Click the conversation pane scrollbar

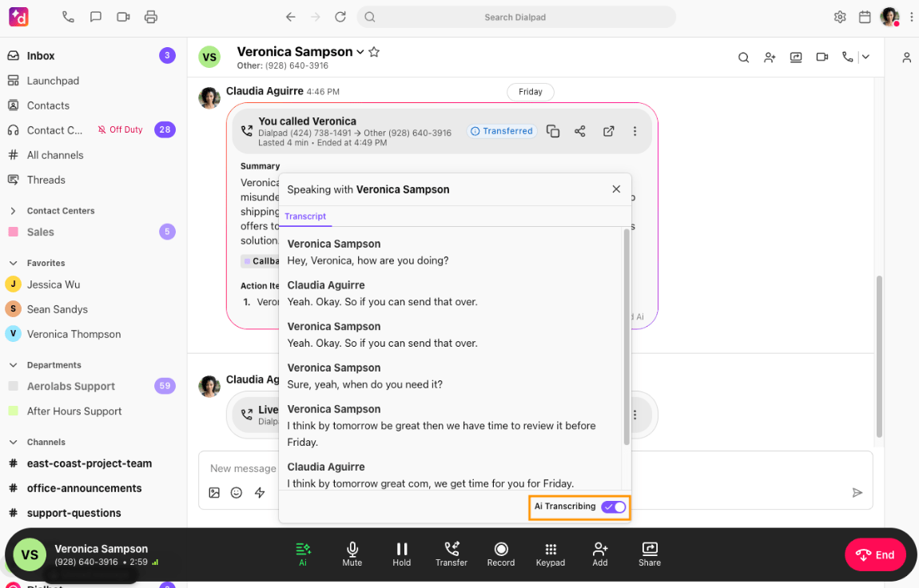[879, 356]
